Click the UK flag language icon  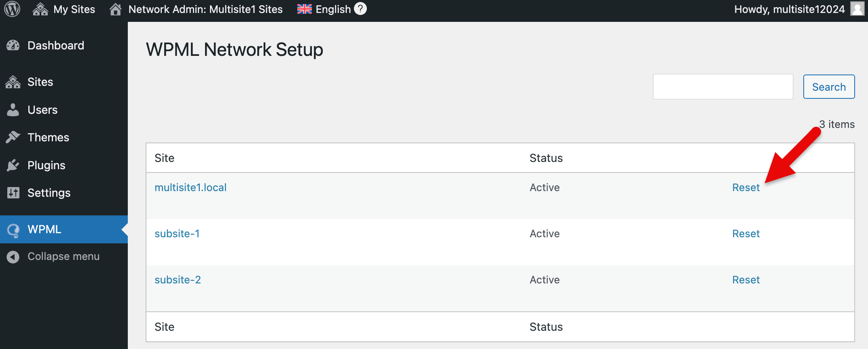(305, 9)
